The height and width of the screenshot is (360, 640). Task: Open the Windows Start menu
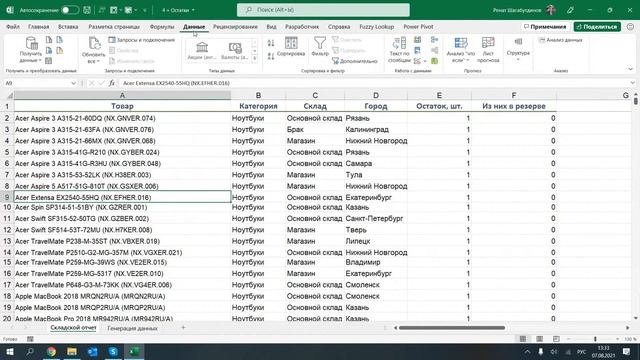pos(9,351)
